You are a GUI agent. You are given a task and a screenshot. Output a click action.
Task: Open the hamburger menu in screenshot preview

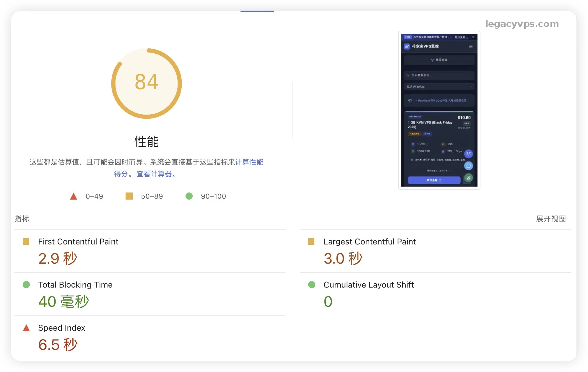[x=471, y=47]
